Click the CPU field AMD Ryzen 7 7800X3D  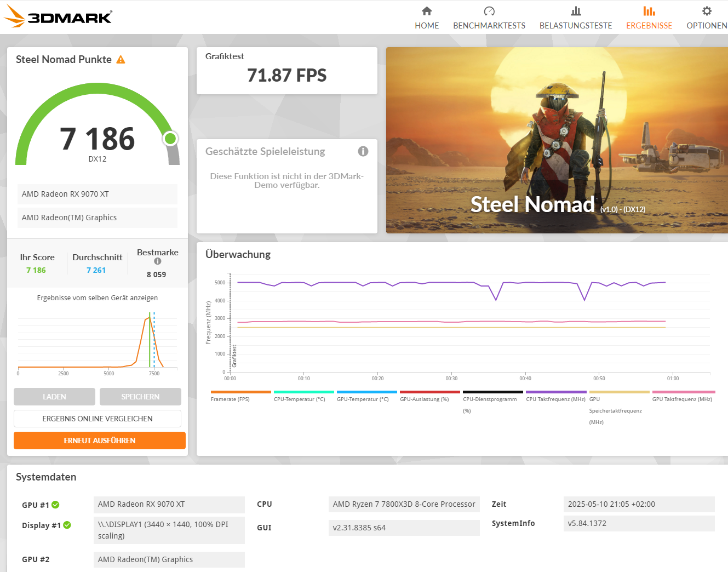click(x=404, y=504)
